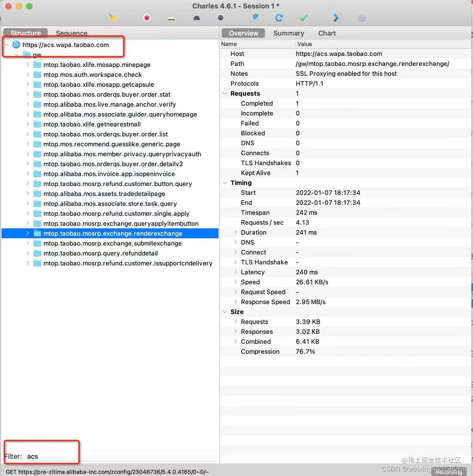
Task: Collapse the Size section
Action: 225,312
